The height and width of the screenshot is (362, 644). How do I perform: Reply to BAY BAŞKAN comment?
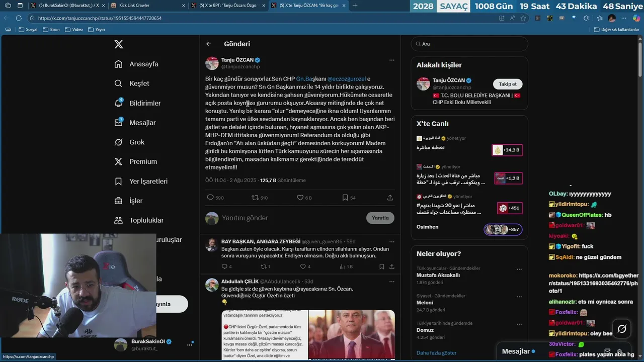pos(224,266)
